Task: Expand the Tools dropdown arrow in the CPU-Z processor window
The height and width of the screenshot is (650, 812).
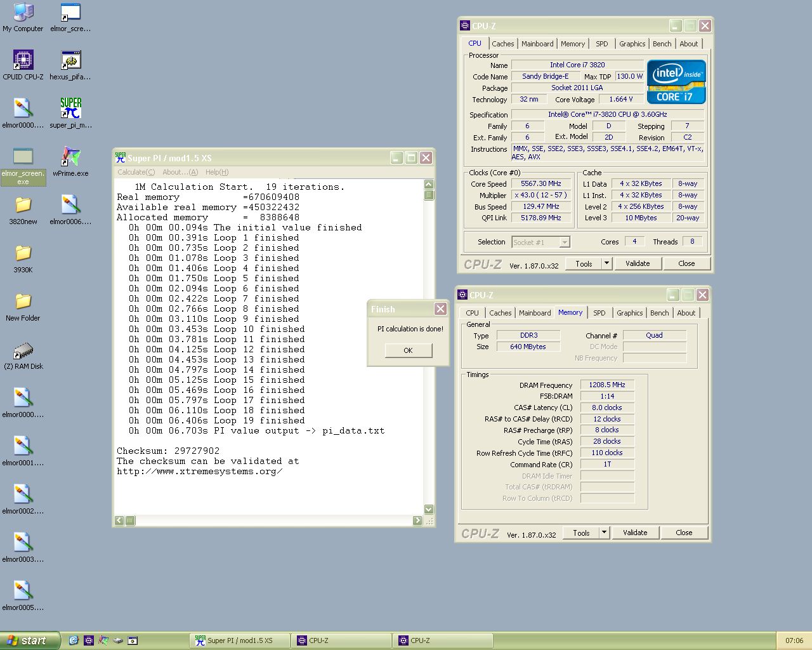Action: [606, 263]
